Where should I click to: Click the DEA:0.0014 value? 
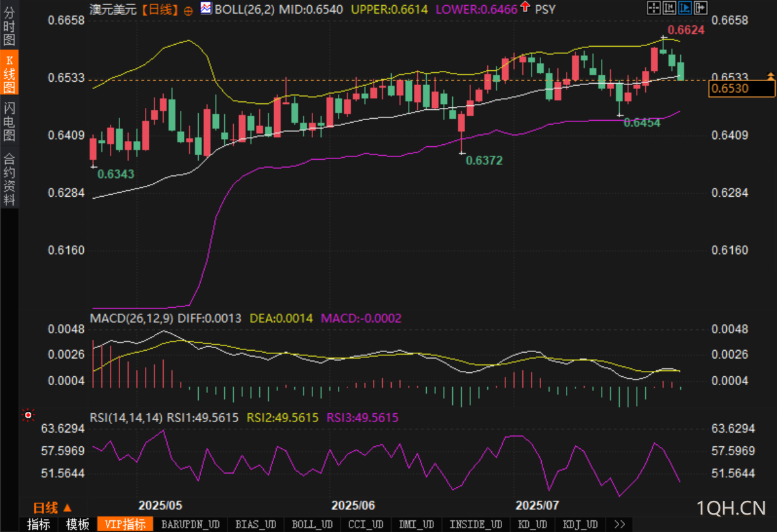pyautogui.click(x=281, y=318)
